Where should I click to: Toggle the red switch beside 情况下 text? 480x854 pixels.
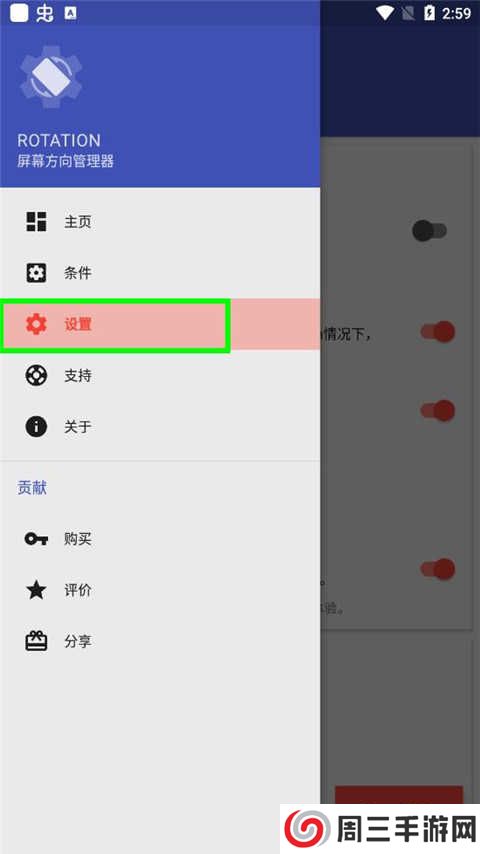[438, 332]
